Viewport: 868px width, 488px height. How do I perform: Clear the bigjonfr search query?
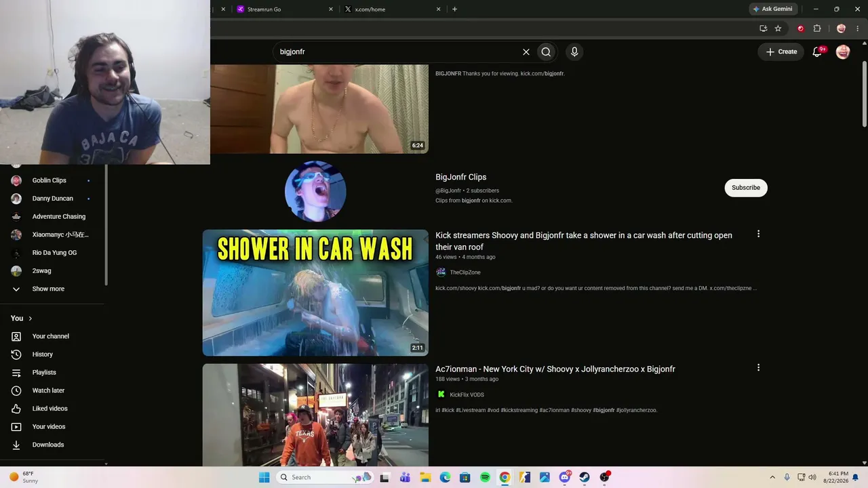tap(526, 52)
